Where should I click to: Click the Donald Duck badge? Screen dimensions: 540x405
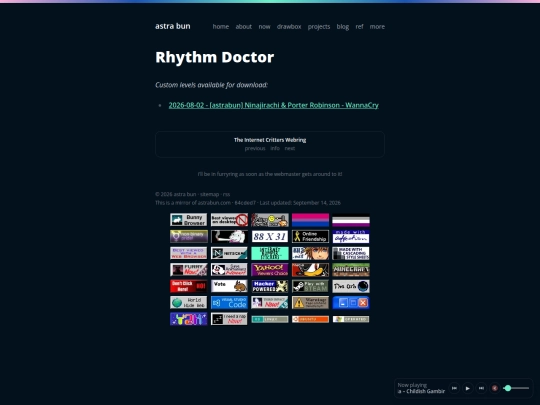point(310,269)
